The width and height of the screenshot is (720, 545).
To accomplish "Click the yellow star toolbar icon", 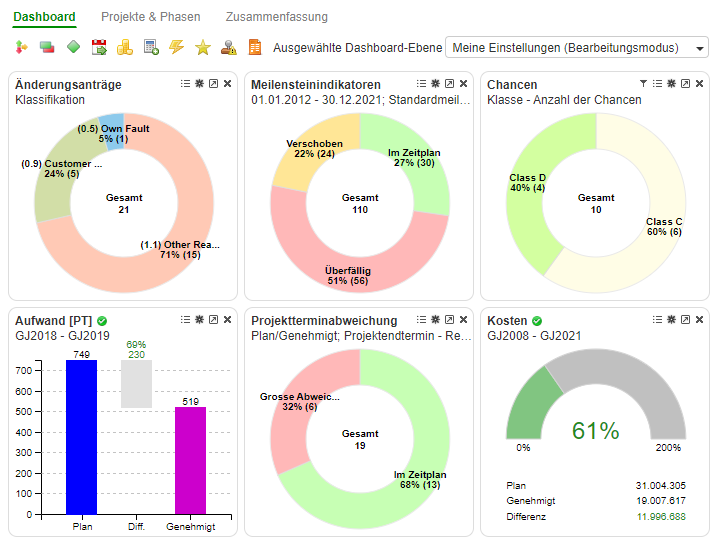I will [203, 47].
